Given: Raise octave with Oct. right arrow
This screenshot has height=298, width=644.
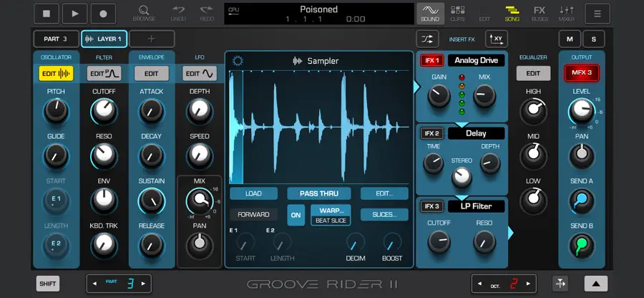Looking at the screenshot, I should (528, 284).
